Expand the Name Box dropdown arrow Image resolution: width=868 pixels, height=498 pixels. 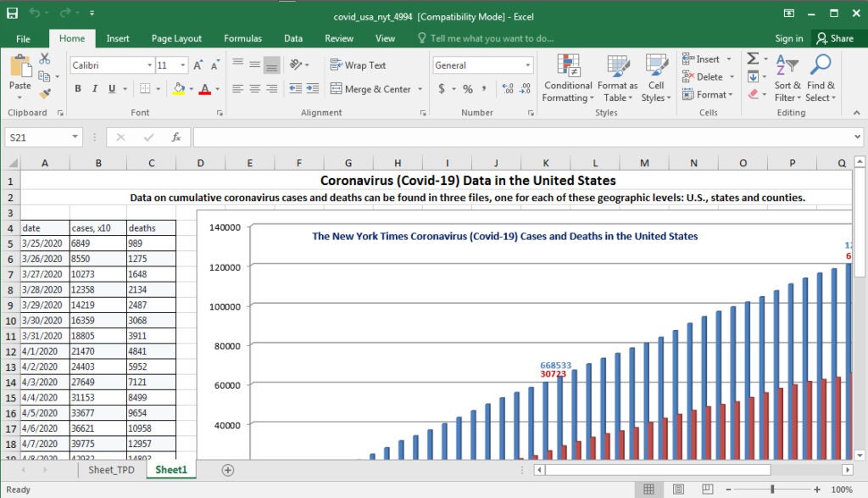pyautogui.click(x=75, y=137)
